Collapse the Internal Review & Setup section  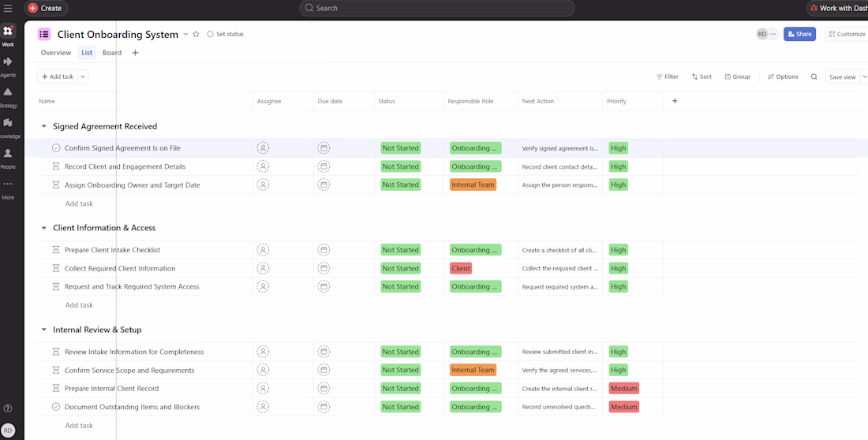point(43,330)
